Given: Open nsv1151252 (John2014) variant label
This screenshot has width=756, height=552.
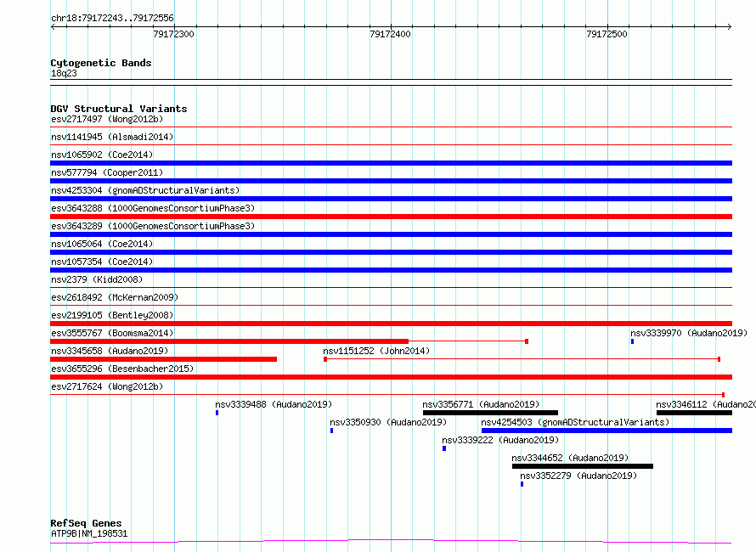Looking at the screenshot, I should 376,351.
